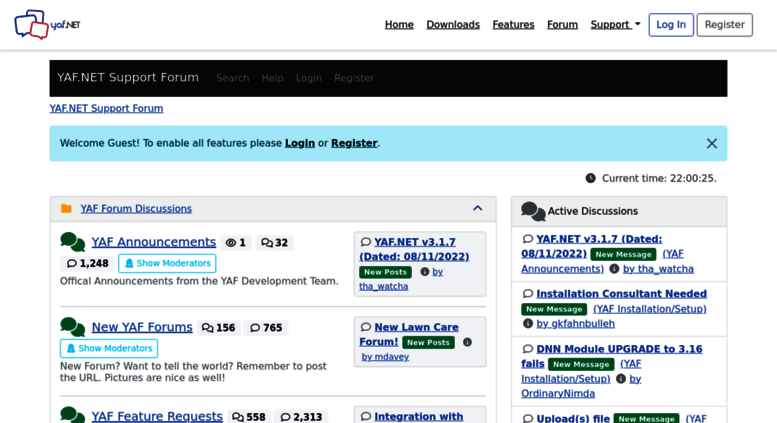Open the YAF.NET v3.1.7 topic in Active Discussions

[x=592, y=246]
